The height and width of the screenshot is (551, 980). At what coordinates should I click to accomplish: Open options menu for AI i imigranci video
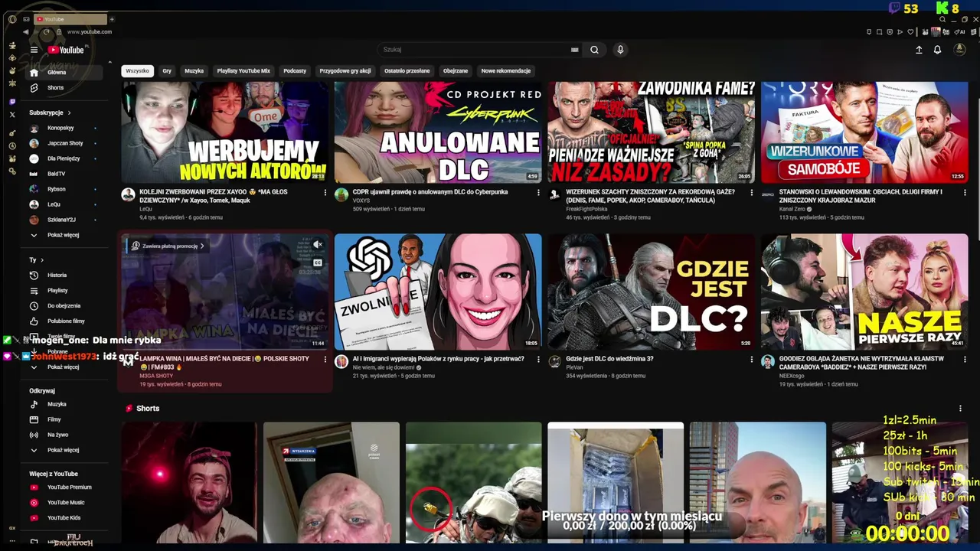click(537, 360)
